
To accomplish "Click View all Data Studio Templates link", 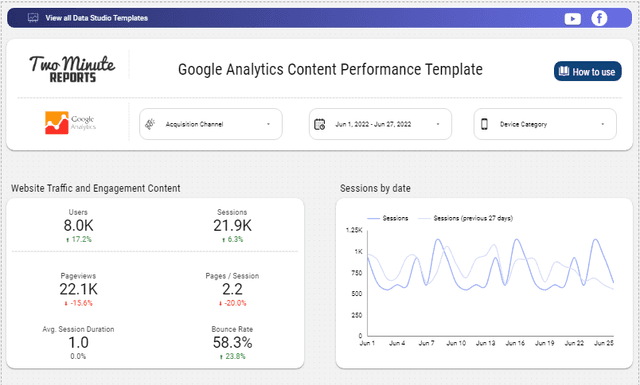I will click(96, 18).
